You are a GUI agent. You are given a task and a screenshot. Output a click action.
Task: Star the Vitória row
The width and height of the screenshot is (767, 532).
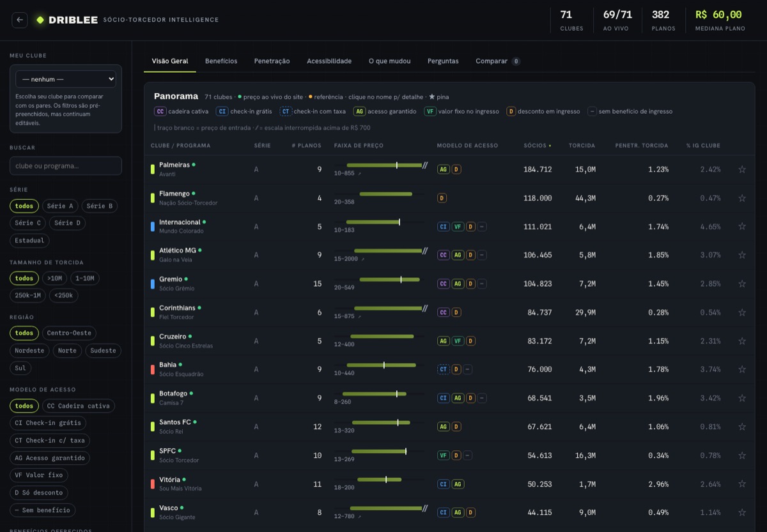pyautogui.click(x=742, y=484)
